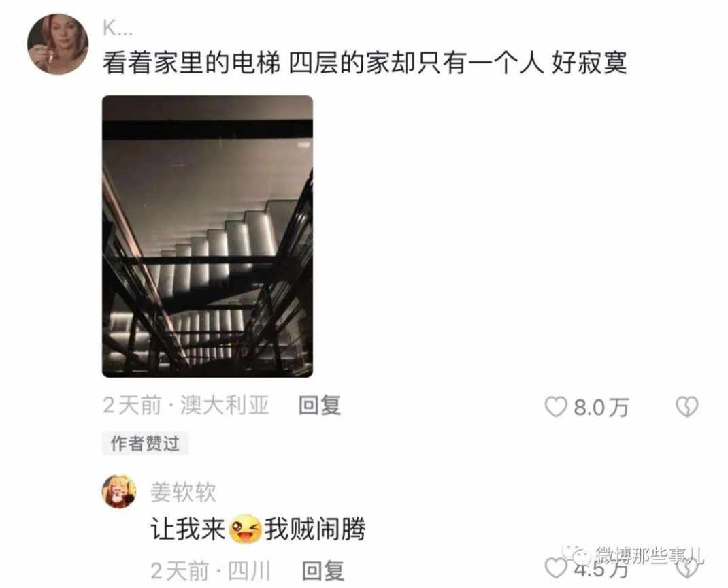Open 姜软软 username link
The width and height of the screenshot is (728, 588).
pyautogui.click(x=183, y=491)
